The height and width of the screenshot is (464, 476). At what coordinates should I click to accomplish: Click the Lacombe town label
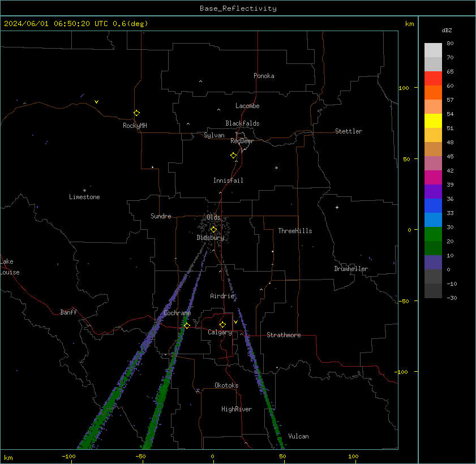click(x=247, y=106)
